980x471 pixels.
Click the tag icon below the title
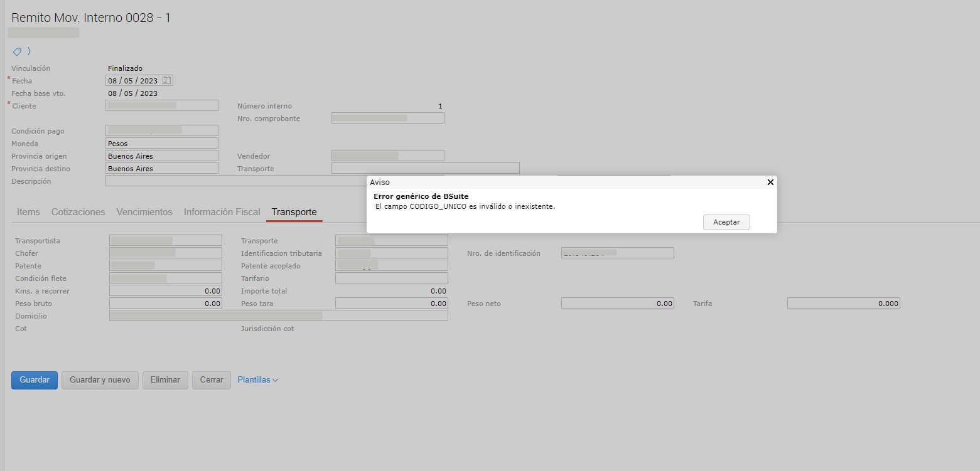tap(17, 51)
